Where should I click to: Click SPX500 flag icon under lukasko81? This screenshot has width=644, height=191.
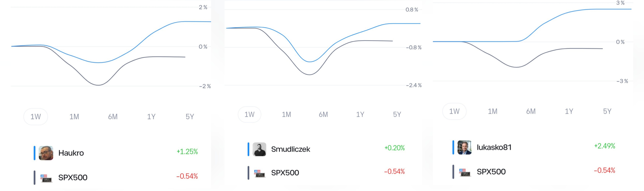[x=464, y=172]
